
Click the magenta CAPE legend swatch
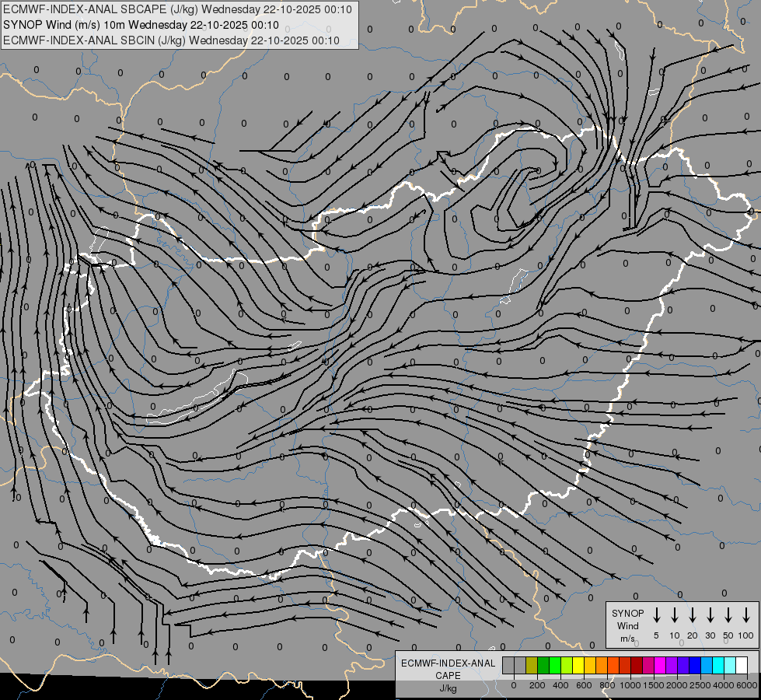(x=661, y=665)
